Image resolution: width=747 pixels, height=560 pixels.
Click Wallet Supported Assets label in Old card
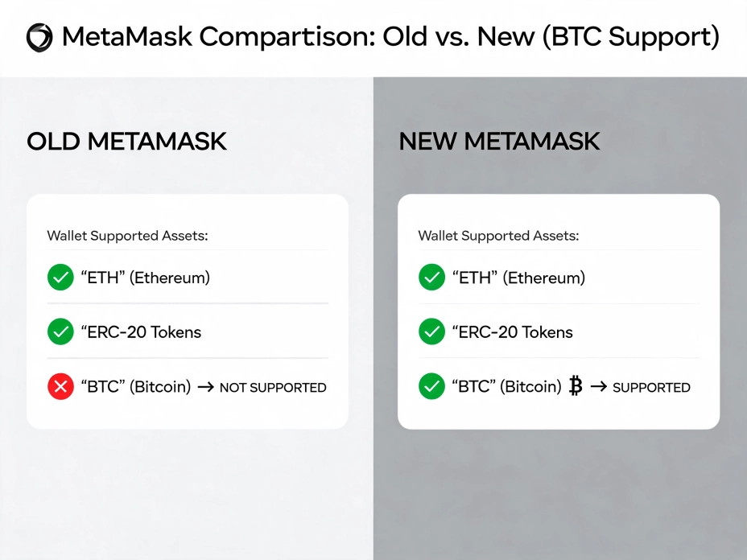(x=128, y=236)
